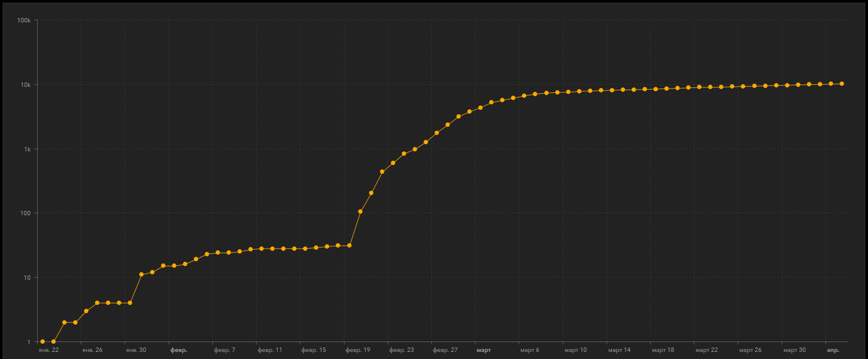Screen dimensions: 868x359
Task: Click the 'янв. 22' date label
Action: click(x=49, y=350)
